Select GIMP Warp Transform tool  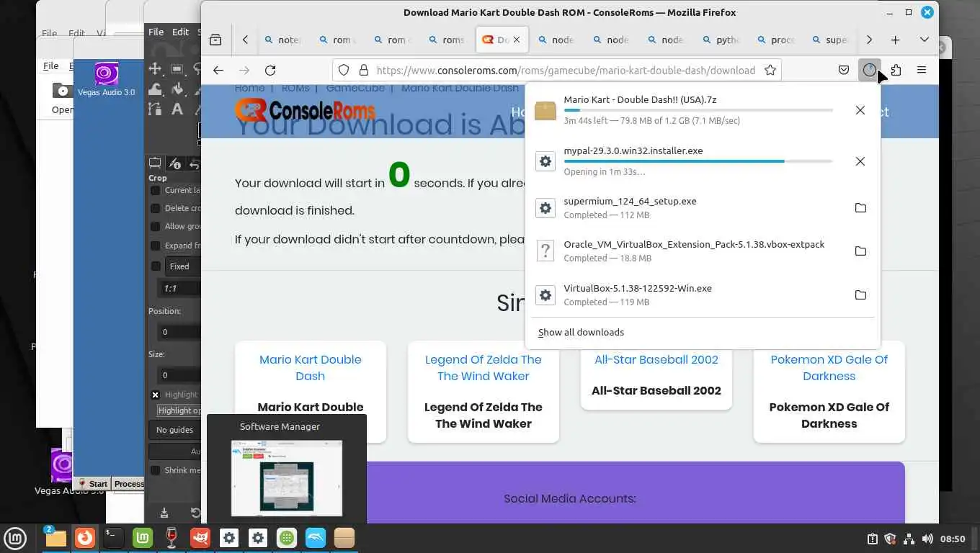(155, 89)
